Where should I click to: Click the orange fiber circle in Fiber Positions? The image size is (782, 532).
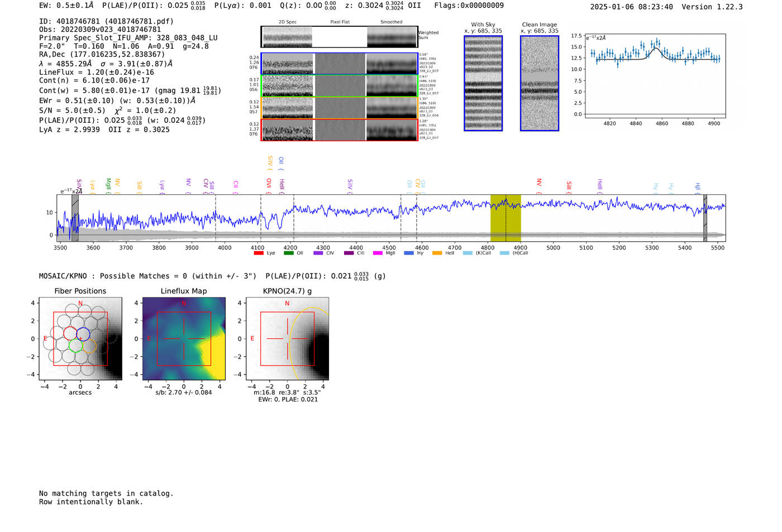[x=89, y=346]
